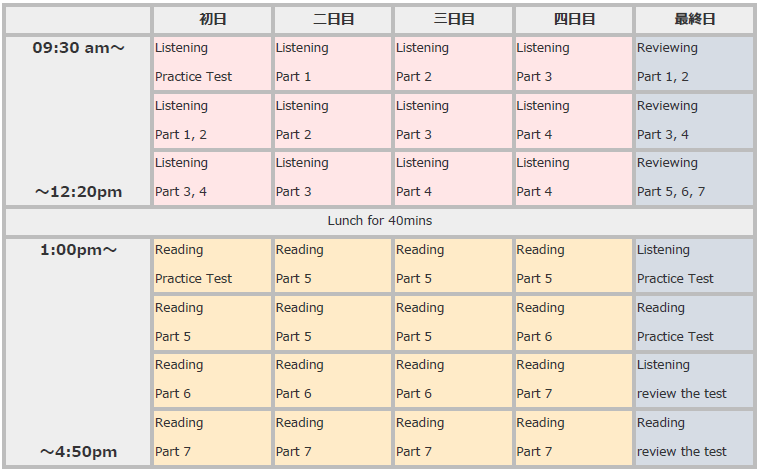
Task: Select the Reviewing Part 3, 4 cell
Action: pyautogui.click(x=694, y=120)
